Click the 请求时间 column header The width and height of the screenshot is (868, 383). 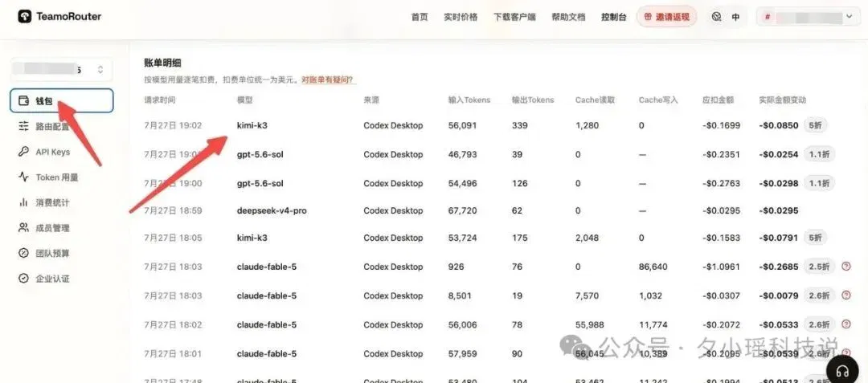(x=160, y=100)
